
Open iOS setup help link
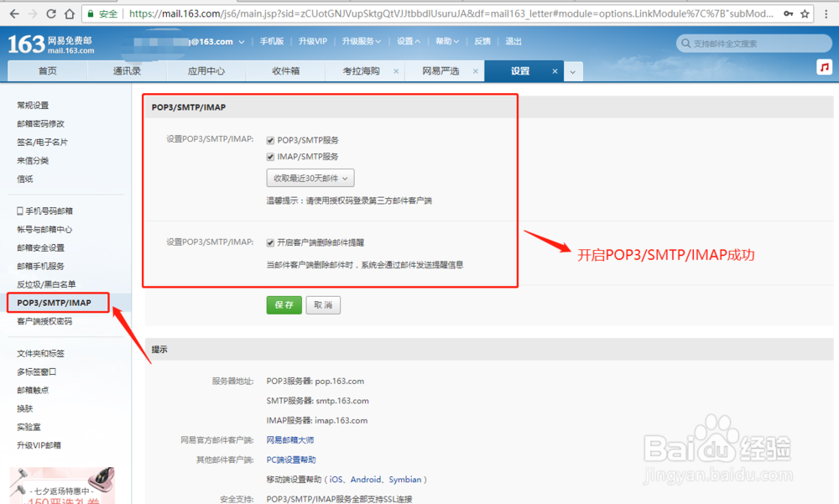tap(336, 480)
